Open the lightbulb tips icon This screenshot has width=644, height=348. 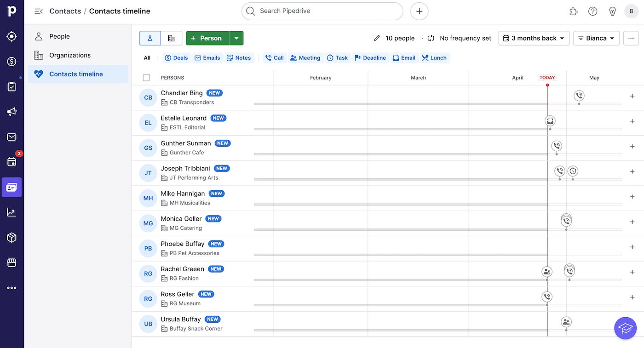coord(612,11)
